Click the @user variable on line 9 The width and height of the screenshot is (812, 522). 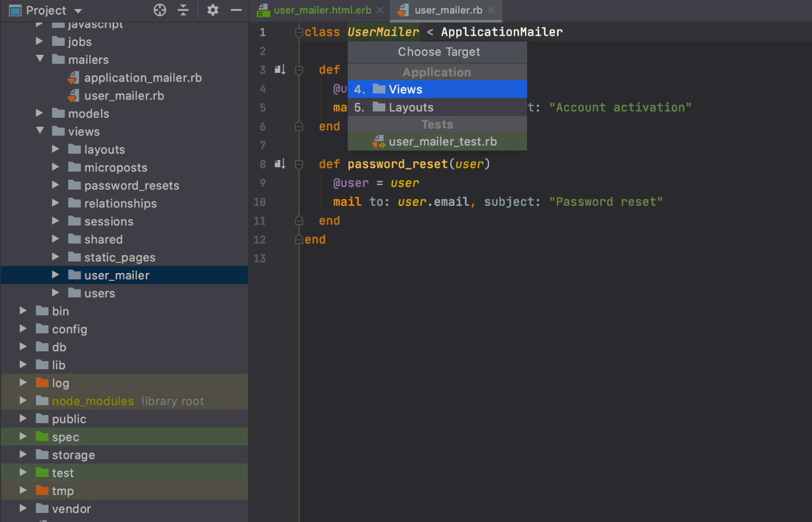tap(351, 183)
